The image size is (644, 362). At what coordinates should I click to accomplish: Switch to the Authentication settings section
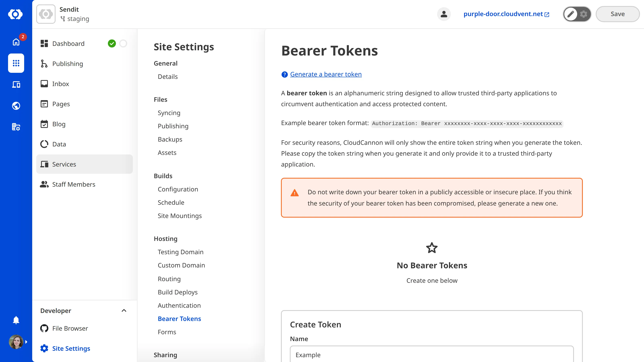point(179,305)
